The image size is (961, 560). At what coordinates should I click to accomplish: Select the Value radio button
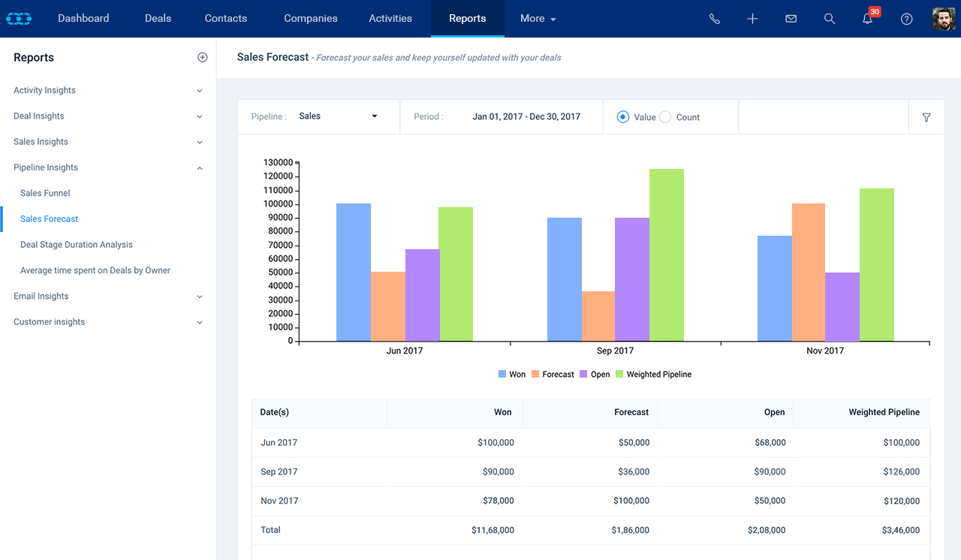[622, 116]
